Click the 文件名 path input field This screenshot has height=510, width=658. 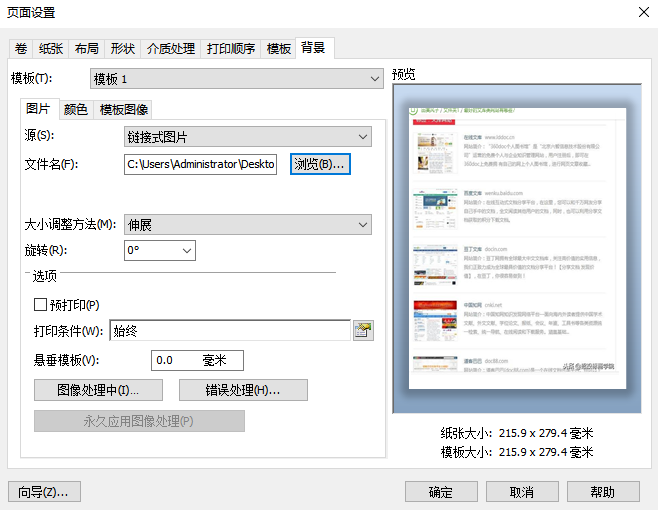[x=200, y=164]
